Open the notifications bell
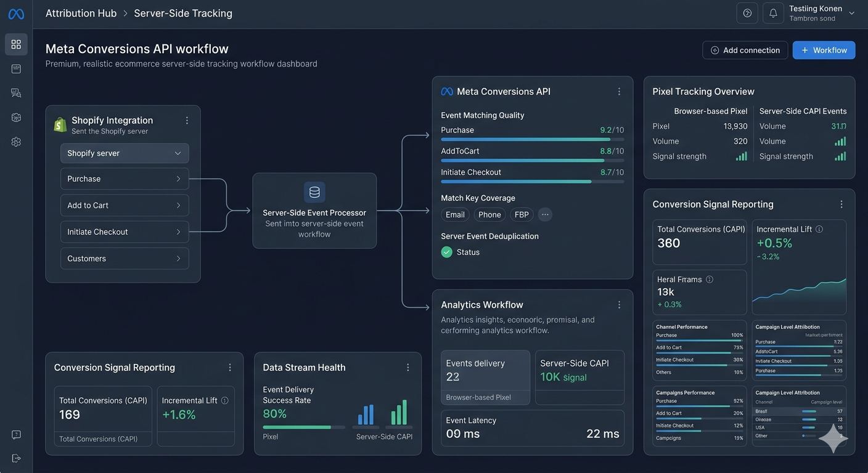The height and width of the screenshot is (473, 868). (773, 13)
